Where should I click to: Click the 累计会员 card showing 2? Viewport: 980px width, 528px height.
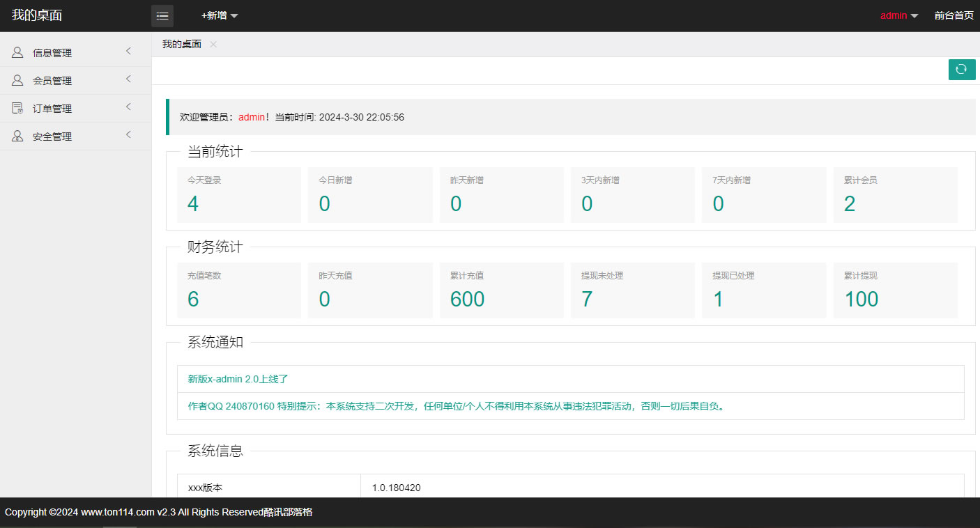click(x=896, y=195)
